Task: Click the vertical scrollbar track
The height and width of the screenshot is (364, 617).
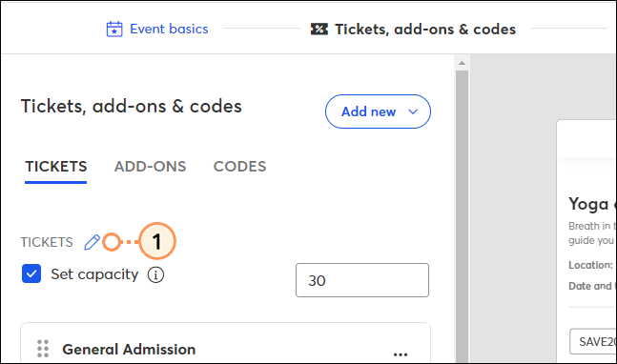Action: click(x=462, y=216)
